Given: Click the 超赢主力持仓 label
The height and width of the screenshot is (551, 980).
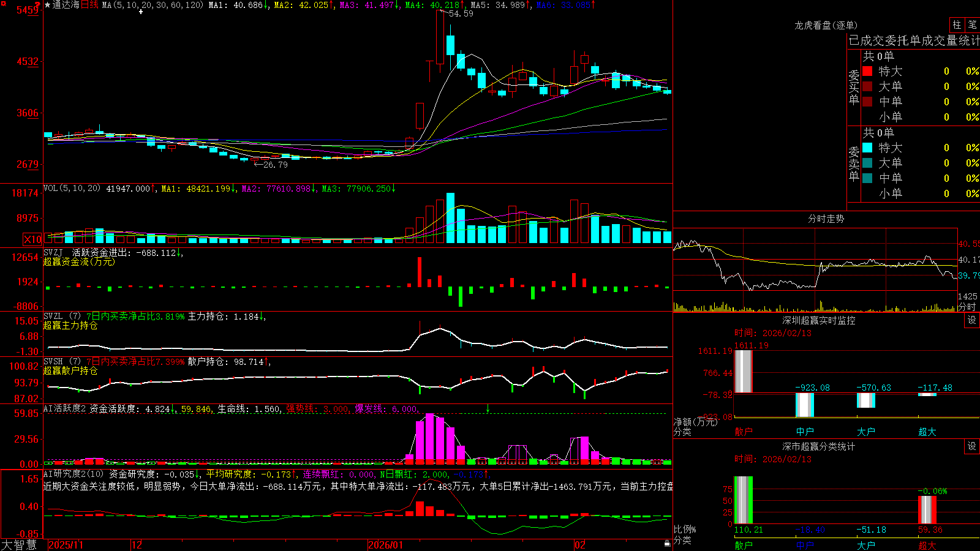Looking at the screenshot, I should point(70,325).
